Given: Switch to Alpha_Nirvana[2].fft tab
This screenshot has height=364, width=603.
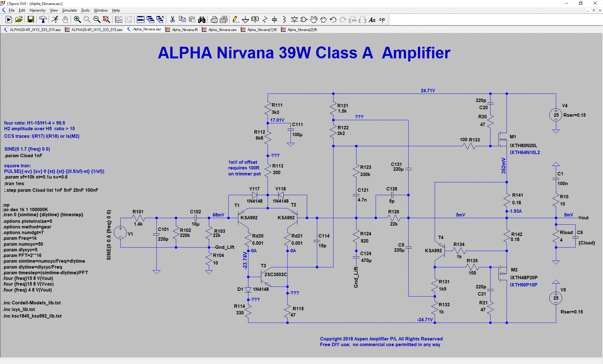Looking at the screenshot, I should pos(299,29).
